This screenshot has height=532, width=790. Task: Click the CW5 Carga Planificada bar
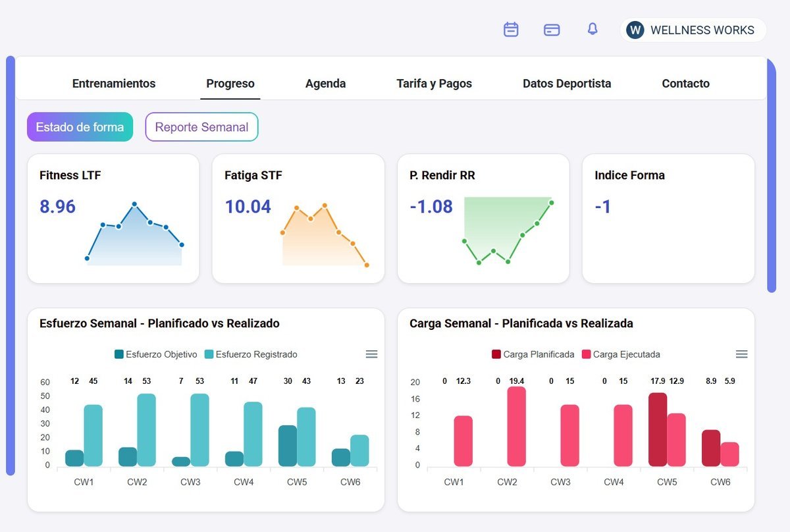[658, 430]
